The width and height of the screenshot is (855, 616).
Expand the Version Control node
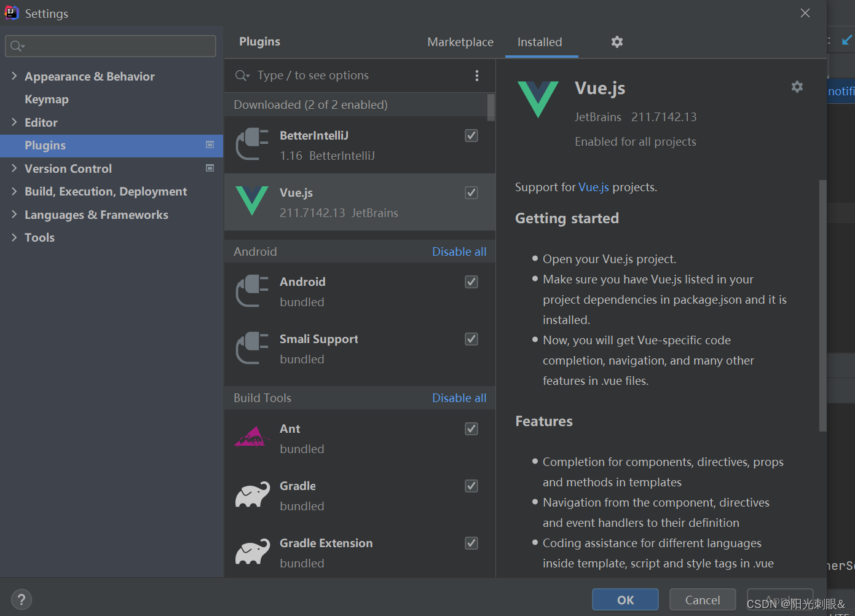pyautogui.click(x=14, y=168)
